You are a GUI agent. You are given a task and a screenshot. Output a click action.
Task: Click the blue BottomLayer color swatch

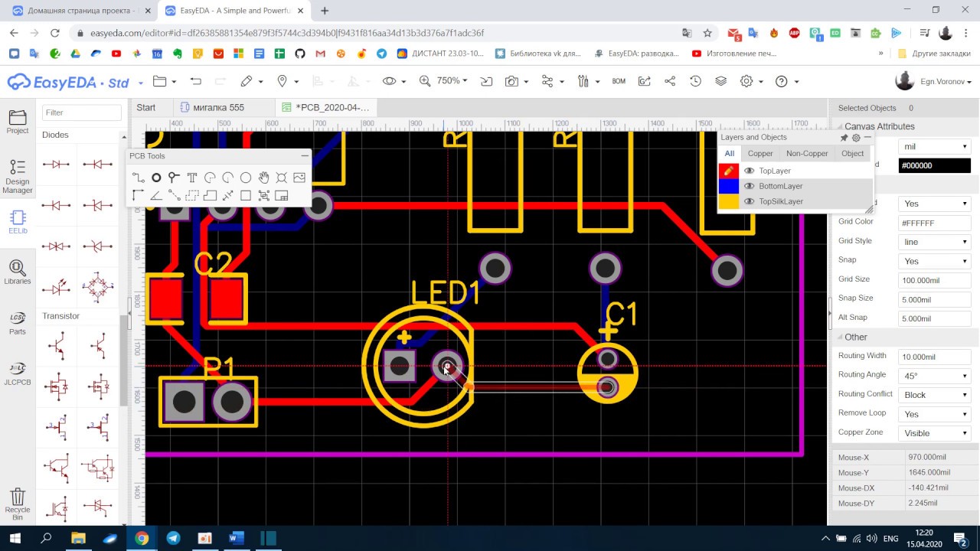pyautogui.click(x=728, y=186)
